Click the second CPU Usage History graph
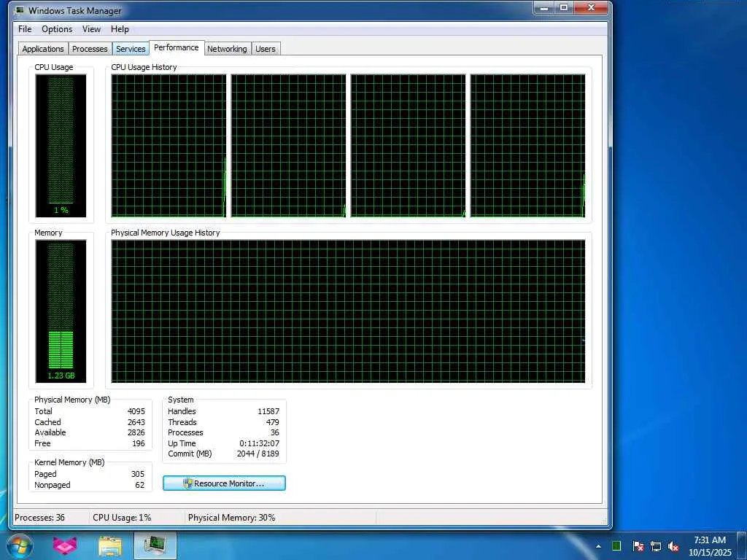This screenshot has height=560, width=747. coord(288,146)
